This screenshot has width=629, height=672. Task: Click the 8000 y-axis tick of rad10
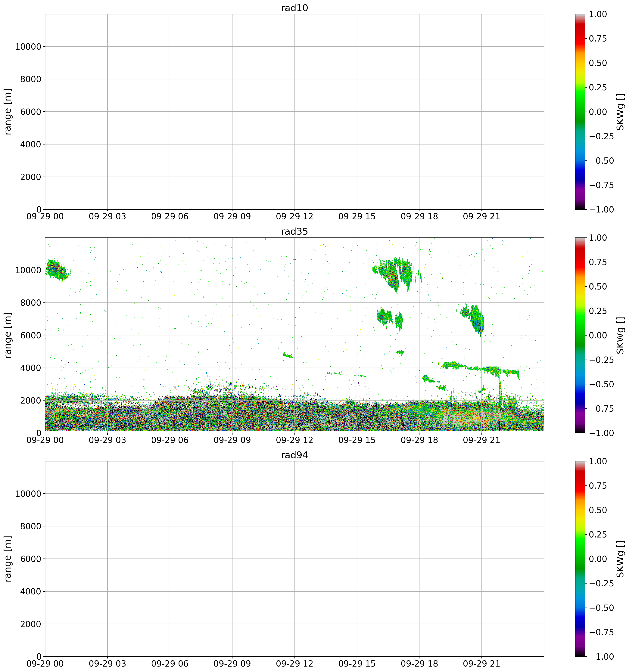coord(31,79)
